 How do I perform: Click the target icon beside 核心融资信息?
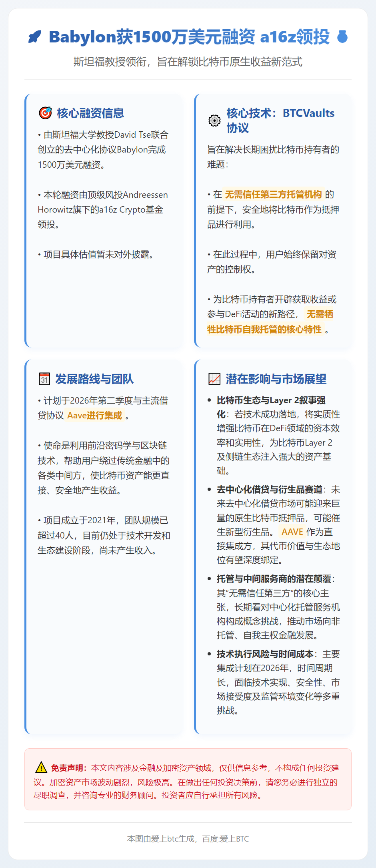pyautogui.click(x=45, y=113)
